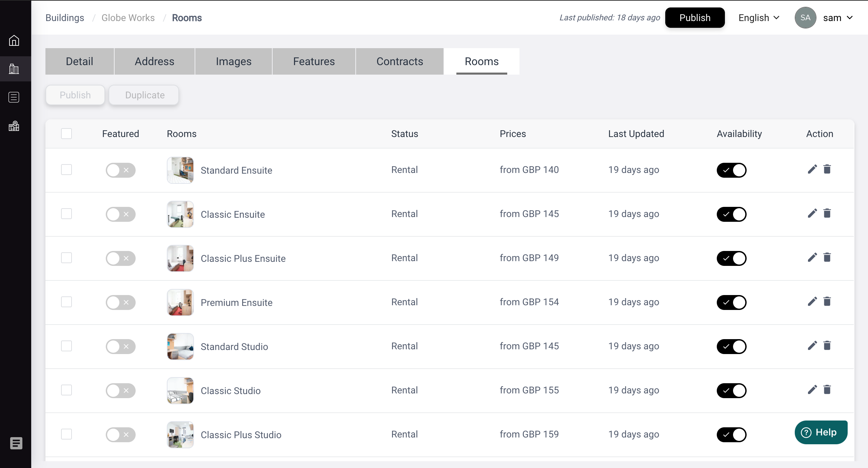This screenshot has width=868, height=468.
Task: Delete the Classic Ensuite room
Action: pyautogui.click(x=827, y=213)
